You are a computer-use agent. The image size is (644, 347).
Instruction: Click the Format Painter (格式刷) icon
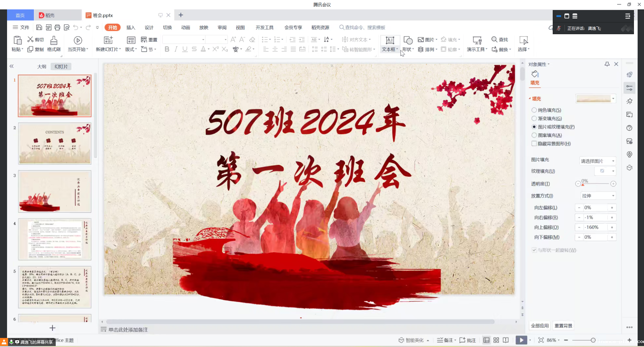point(54,41)
